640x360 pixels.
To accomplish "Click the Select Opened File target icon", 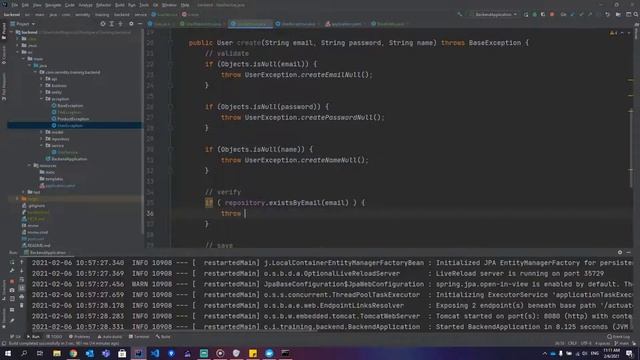I will point(103,24).
